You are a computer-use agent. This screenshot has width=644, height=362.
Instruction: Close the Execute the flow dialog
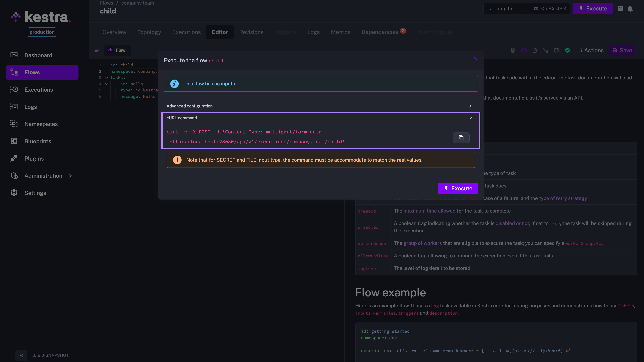coord(475,58)
